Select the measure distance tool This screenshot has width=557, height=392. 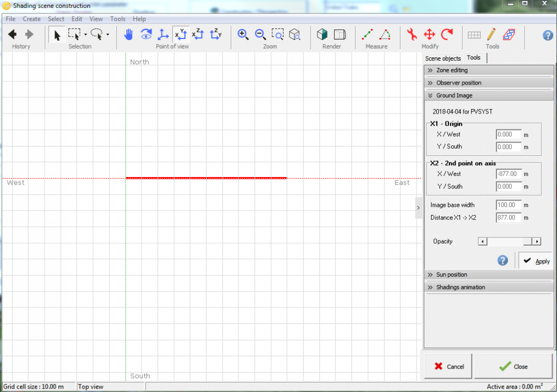tap(367, 35)
